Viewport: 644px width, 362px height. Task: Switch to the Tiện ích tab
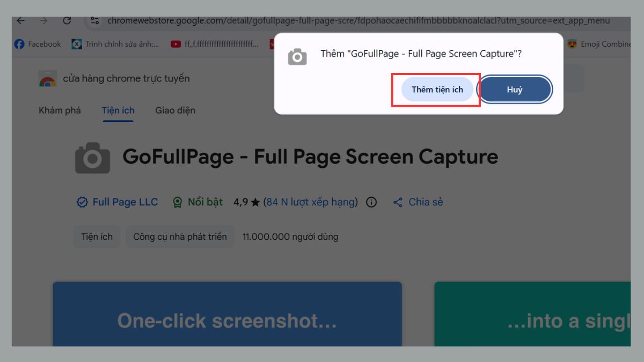click(118, 110)
